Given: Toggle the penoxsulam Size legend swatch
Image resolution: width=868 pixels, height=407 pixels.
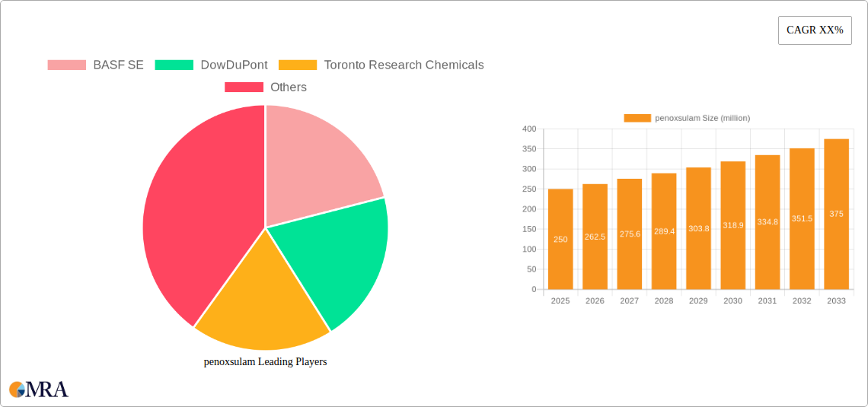Looking at the screenshot, I should (x=638, y=118).
